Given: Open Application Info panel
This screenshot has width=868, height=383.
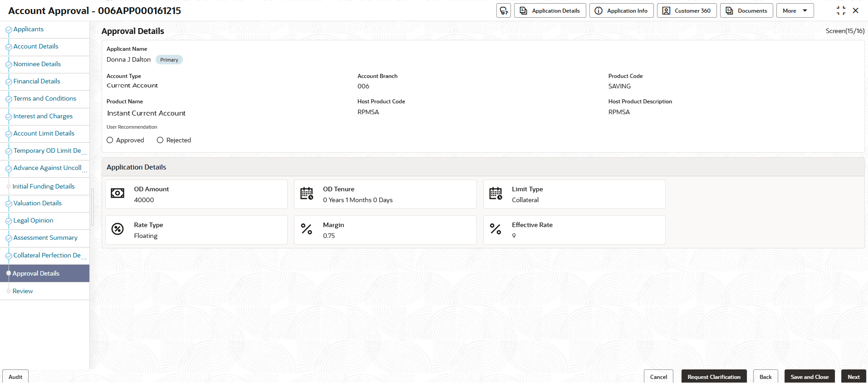Looking at the screenshot, I should [622, 10].
